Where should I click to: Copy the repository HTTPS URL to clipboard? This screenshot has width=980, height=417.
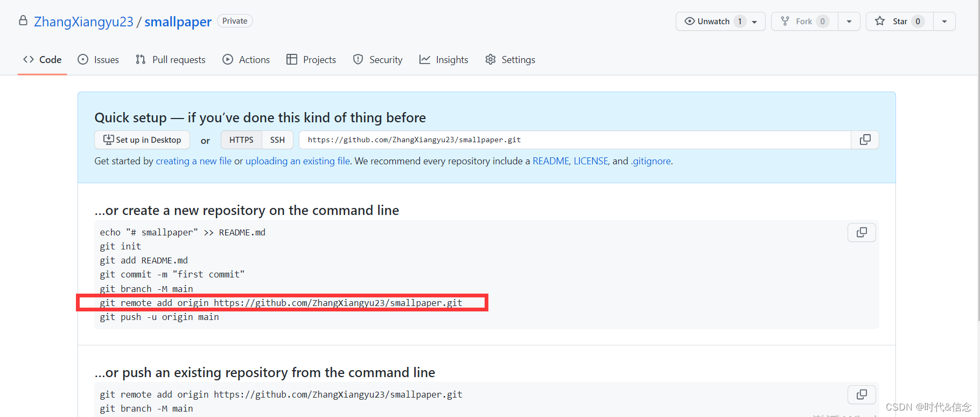click(865, 140)
